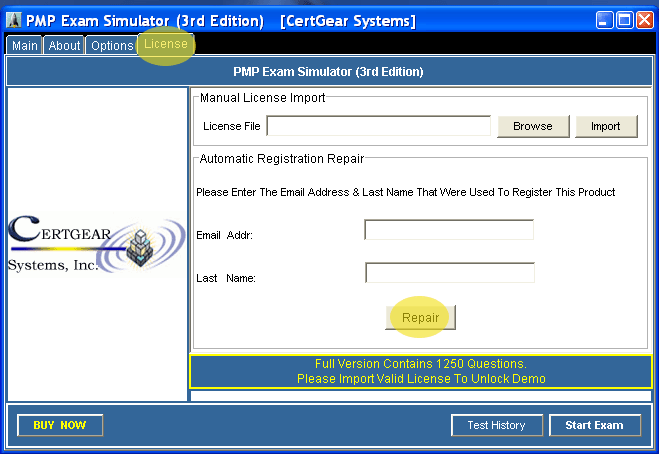Focus the Last Name text field
The height and width of the screenshot is (454, 659).
coord(450,272)
